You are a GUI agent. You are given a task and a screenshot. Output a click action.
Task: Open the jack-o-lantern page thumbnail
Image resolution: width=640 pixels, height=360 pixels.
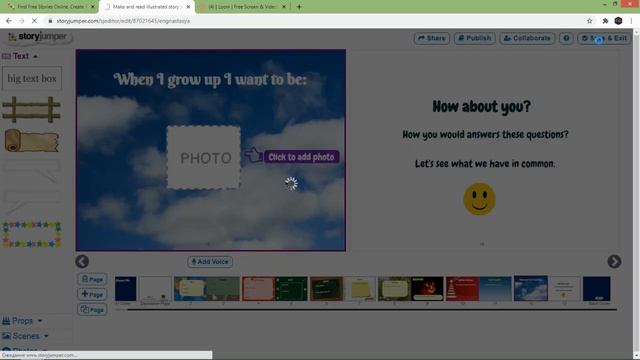coord(427,289)
